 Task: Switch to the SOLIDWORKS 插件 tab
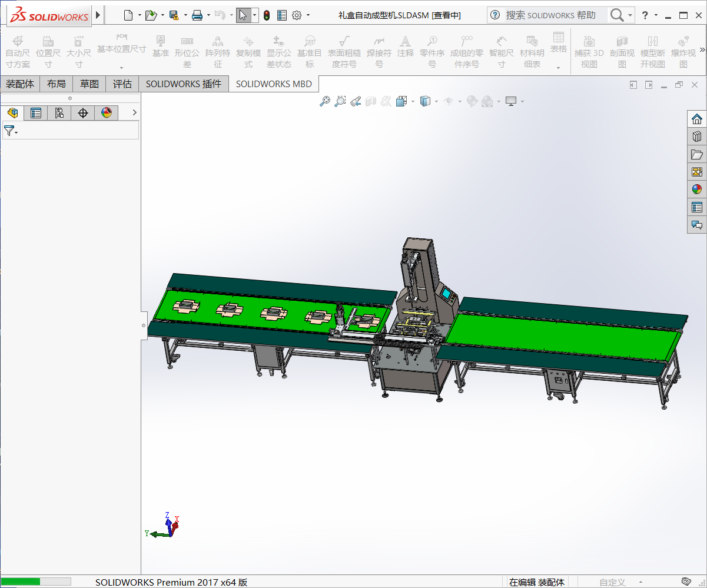pyautogui.click(x=184, y=84)
